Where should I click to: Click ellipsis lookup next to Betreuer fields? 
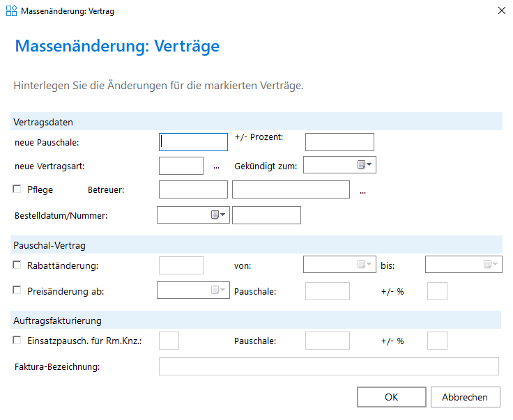click(x=362, y=192)
